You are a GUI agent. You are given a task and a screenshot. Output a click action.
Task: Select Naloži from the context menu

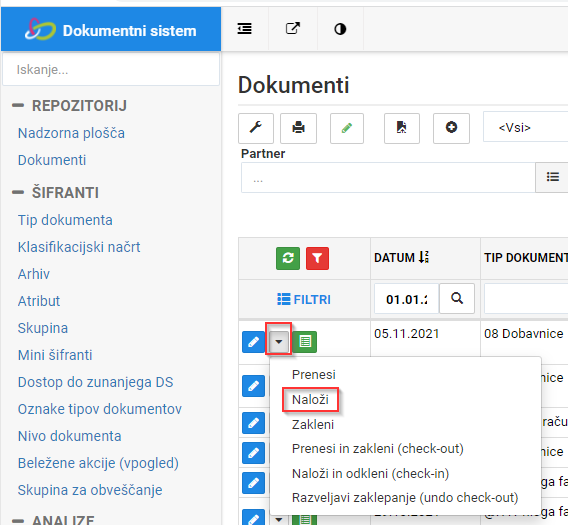(310, 400)
